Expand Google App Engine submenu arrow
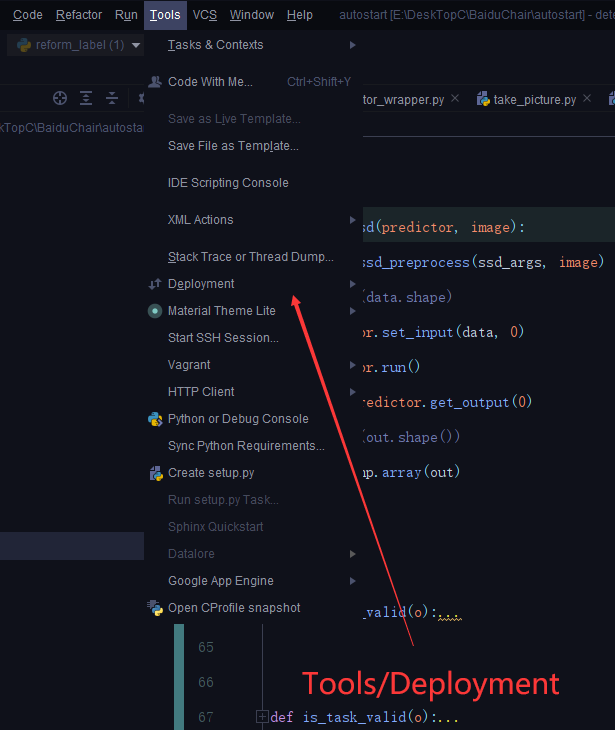This screenshot has width=615, height=730. (352, 581)
